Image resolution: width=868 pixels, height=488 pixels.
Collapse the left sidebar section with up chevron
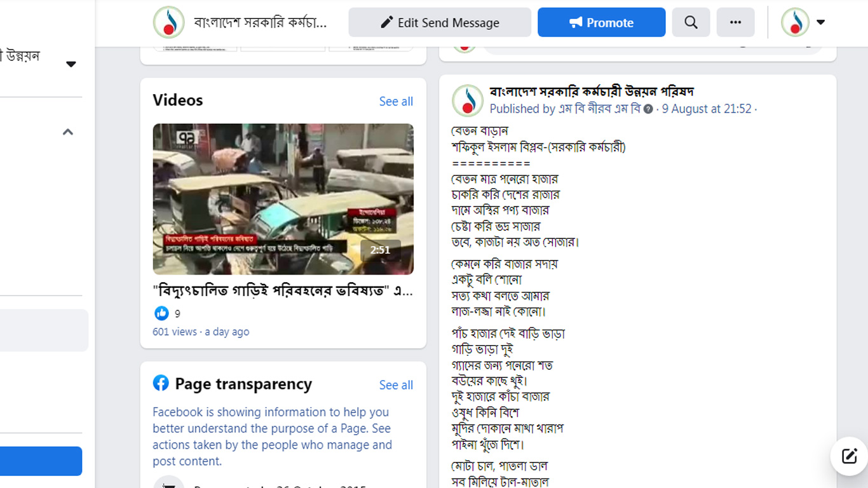[x=68, y=132]
